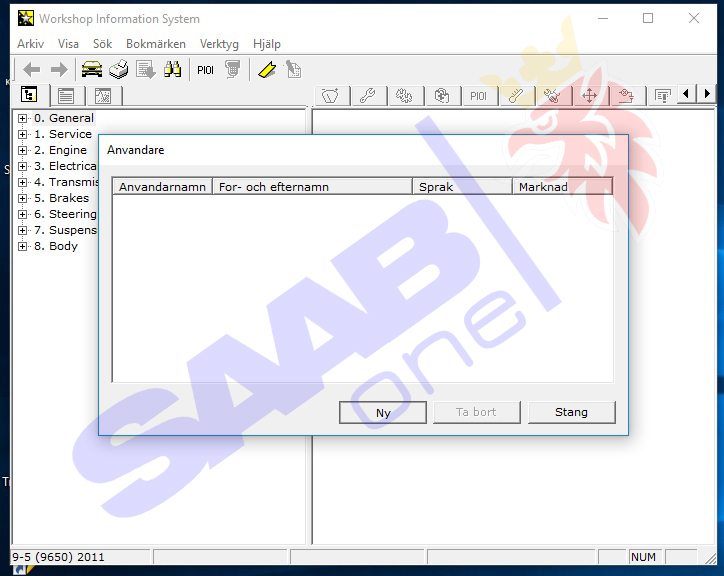Open the Verktyg menu
The width and height of the screenshot is (724, 576).
click(219, 44)
